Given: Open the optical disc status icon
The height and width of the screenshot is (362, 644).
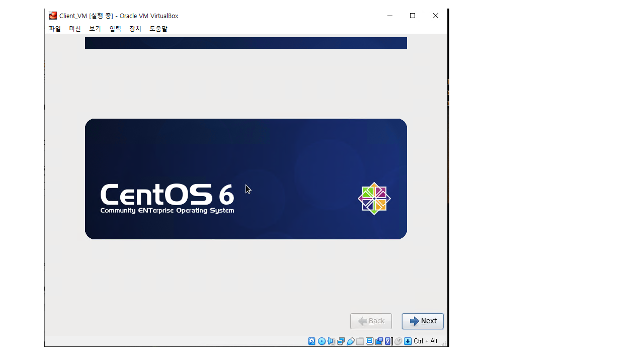Looking at the screenshot, I should pyautogui.click(x=321, y=341).
